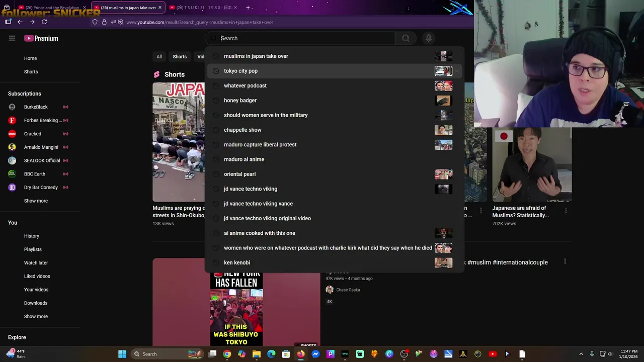The image size is (644, 362).
Task: Open a new browser tab with plus
Action: tap(249, 8)
